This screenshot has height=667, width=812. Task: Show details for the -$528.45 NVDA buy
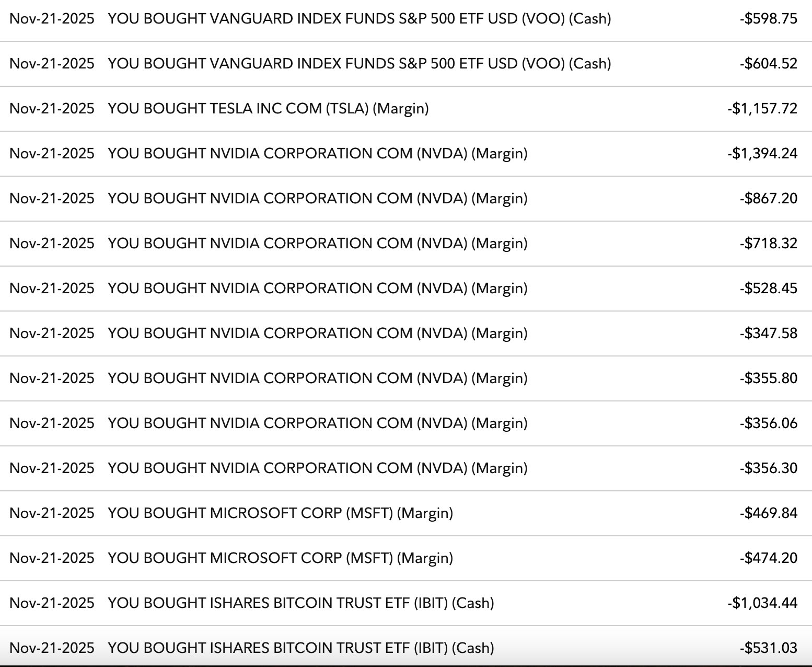[317, 289]
